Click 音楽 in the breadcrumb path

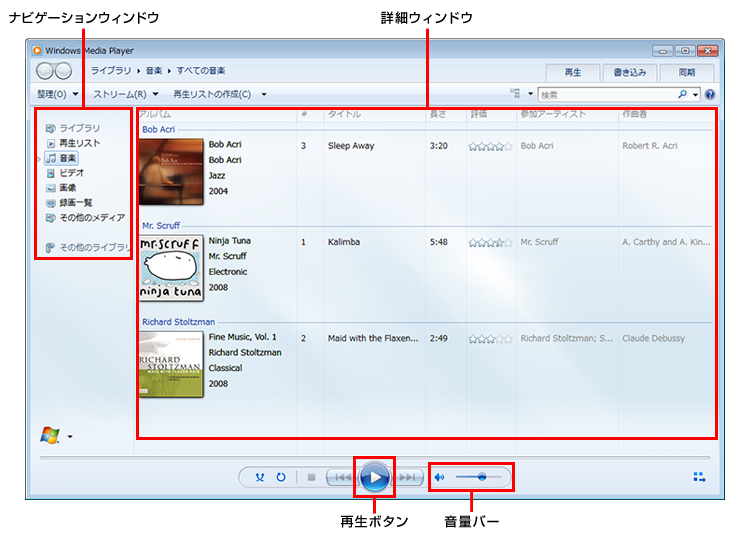point(154,71)
